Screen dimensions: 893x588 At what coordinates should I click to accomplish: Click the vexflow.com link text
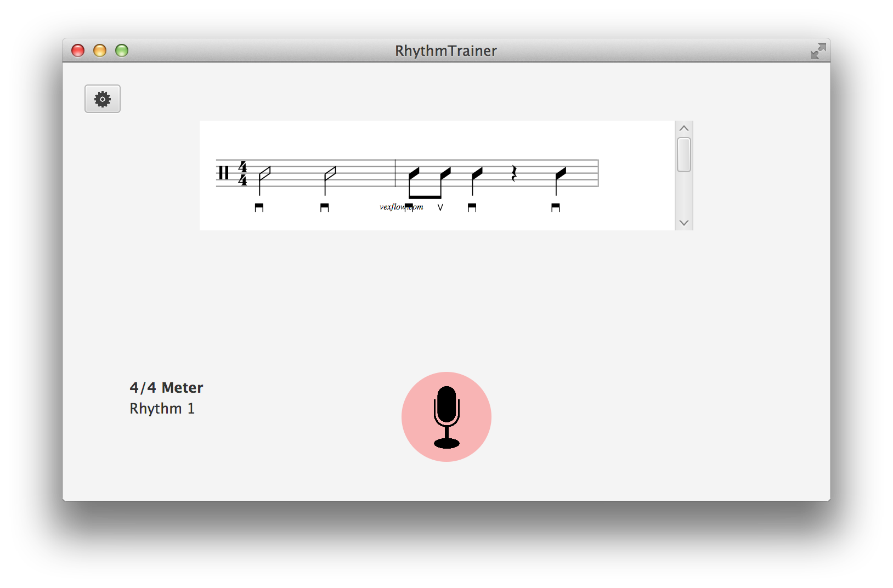point(402,207)
